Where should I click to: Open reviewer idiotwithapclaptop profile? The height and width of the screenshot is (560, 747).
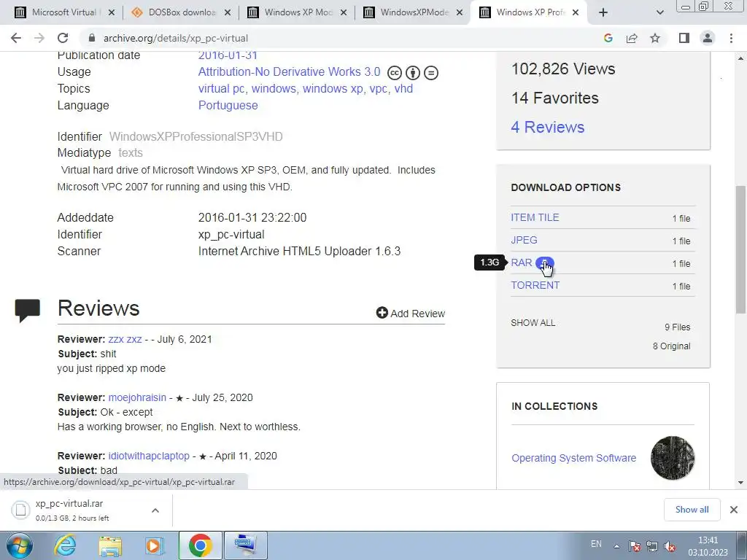pos(149,456)
